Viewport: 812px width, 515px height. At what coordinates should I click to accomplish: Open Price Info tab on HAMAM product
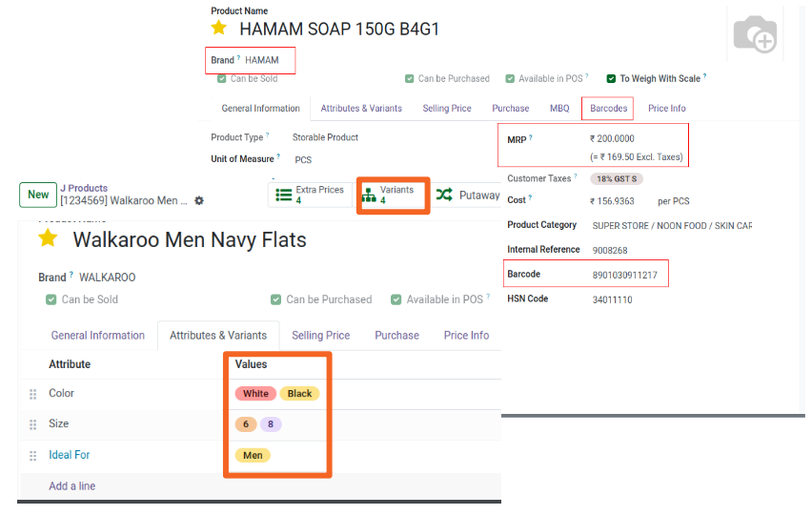point(666,109)
